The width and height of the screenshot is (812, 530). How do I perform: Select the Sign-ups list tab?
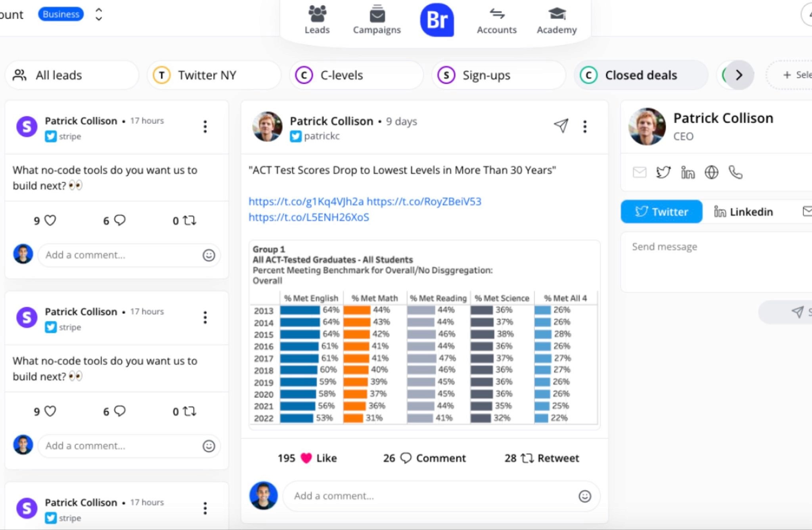pos(498,75)
